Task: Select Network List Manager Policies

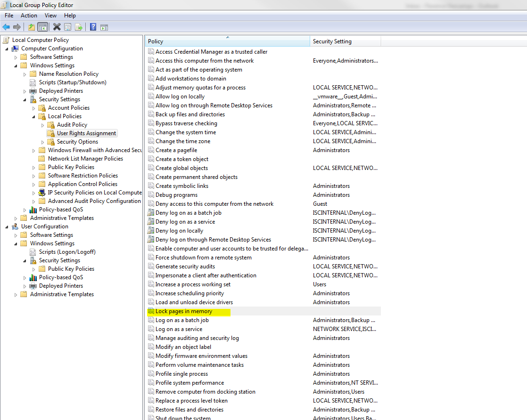Action: (85, 159)
